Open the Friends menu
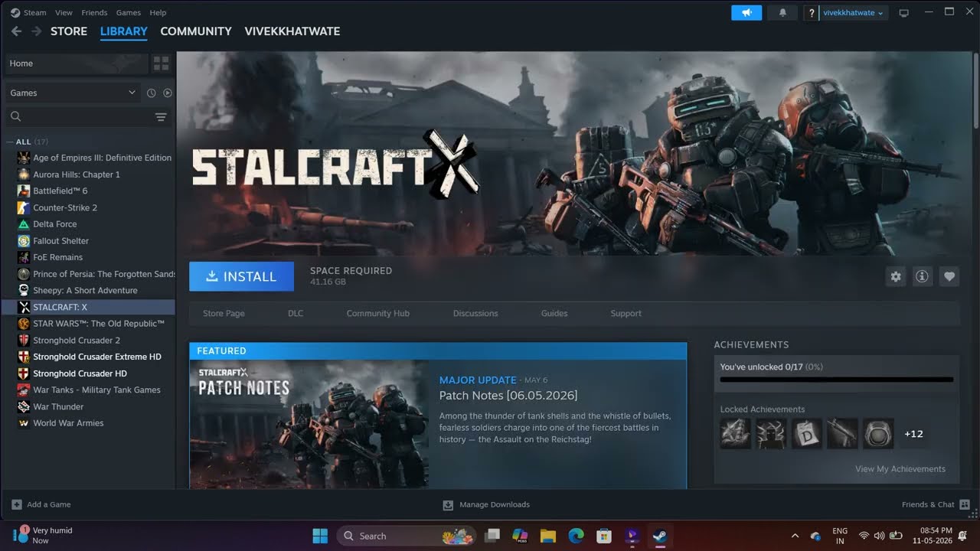 click(x=94, y=13)
